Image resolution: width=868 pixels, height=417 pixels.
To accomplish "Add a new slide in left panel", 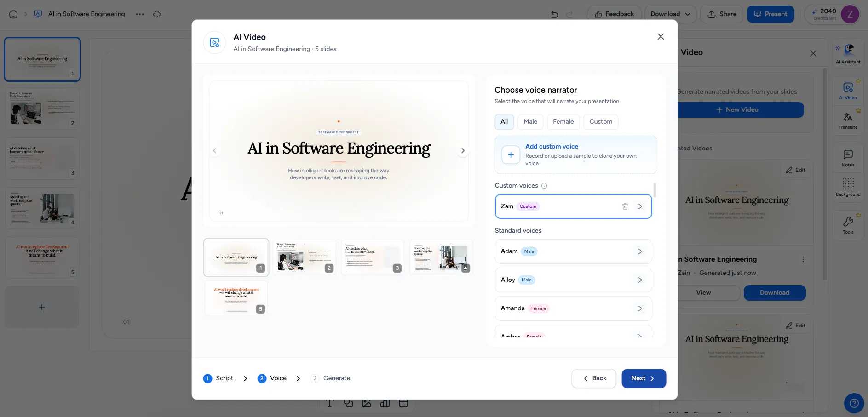I will pos(42,307).
